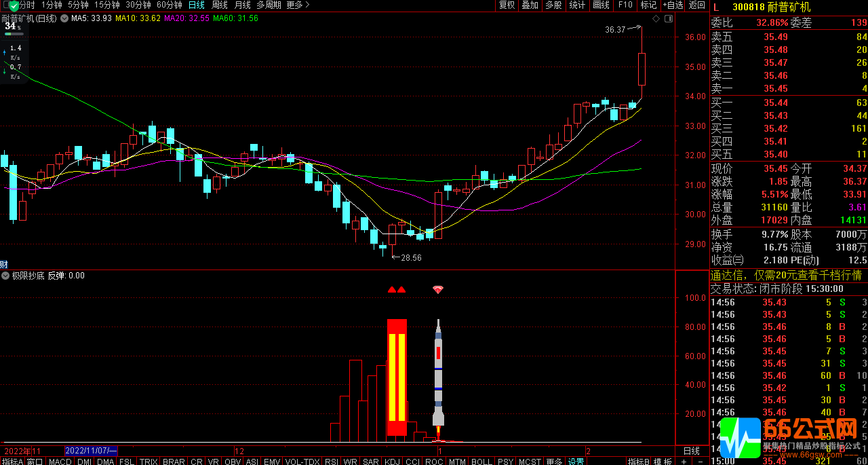Click the 36.37 high price label on chart

(615, 29)
